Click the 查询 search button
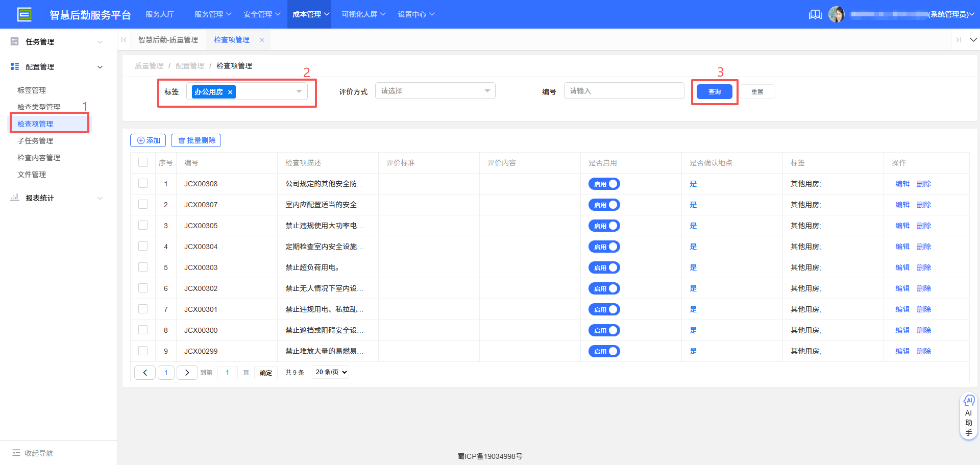This screenshot has width=980, height=465. (715, 91)
